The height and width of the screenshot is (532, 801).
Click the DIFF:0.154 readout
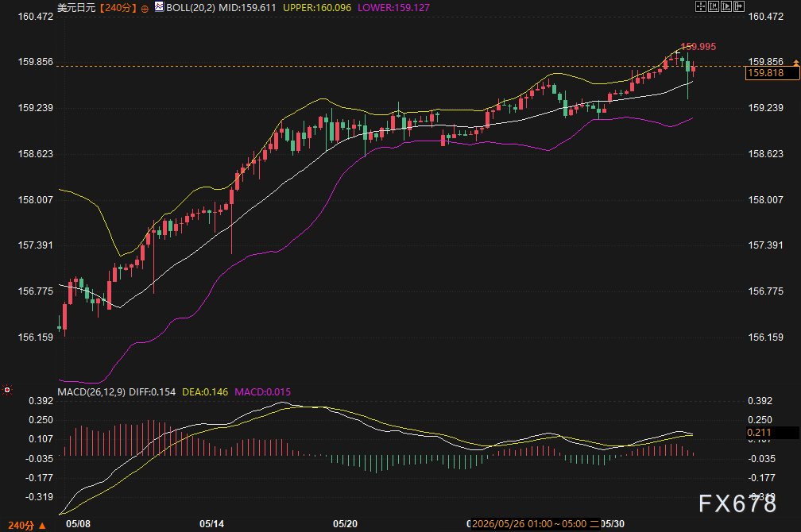point(153,391)
